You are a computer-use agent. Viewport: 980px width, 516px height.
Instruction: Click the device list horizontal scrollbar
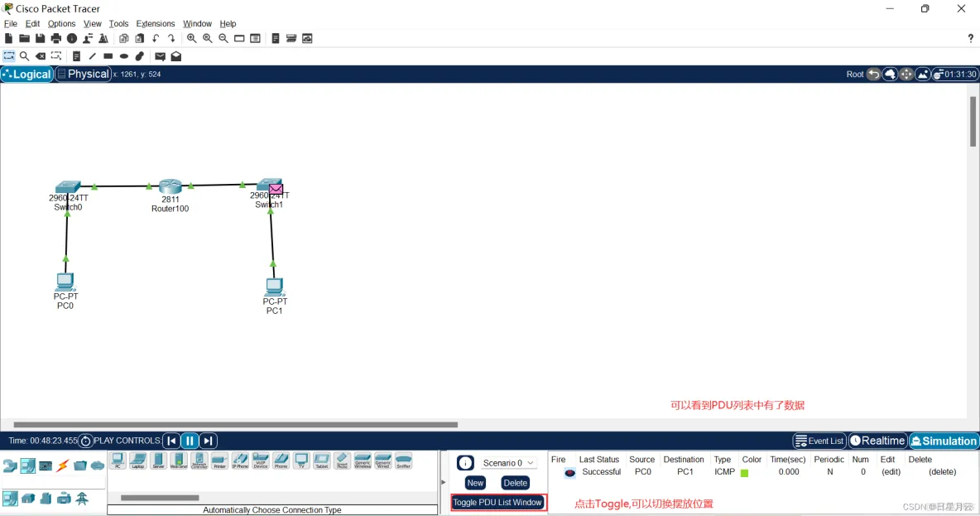(x=160, y=498)
